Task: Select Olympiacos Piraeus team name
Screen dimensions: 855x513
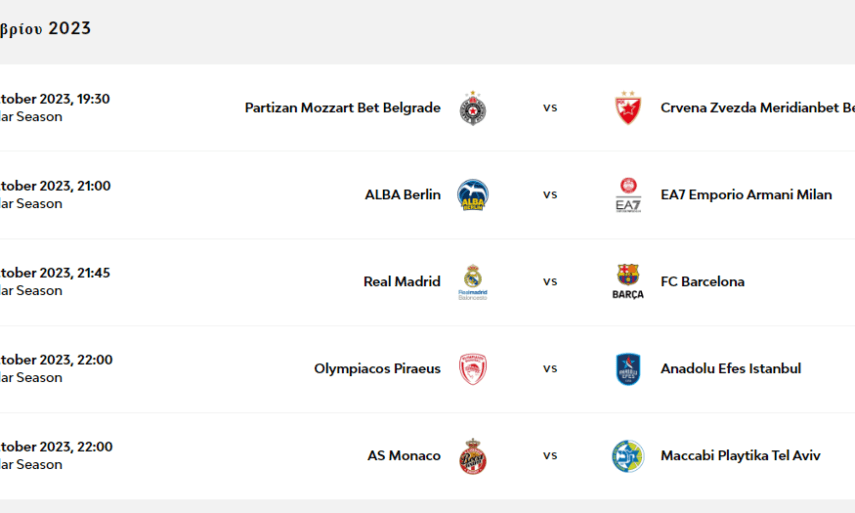Action: pos(377,369)
